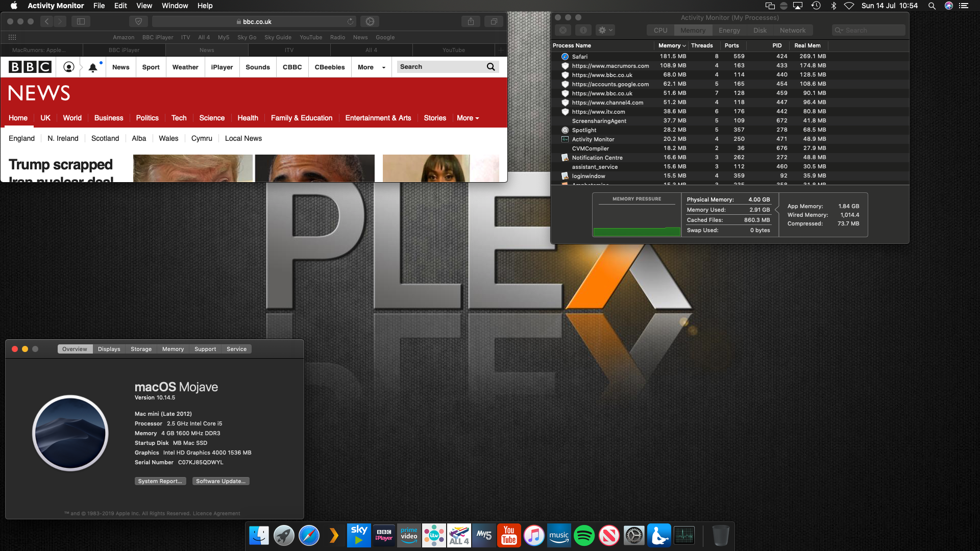The image size is (980, 551).
Task: Expand More in the red News nav bar
Action: click(x=468, y=118)
